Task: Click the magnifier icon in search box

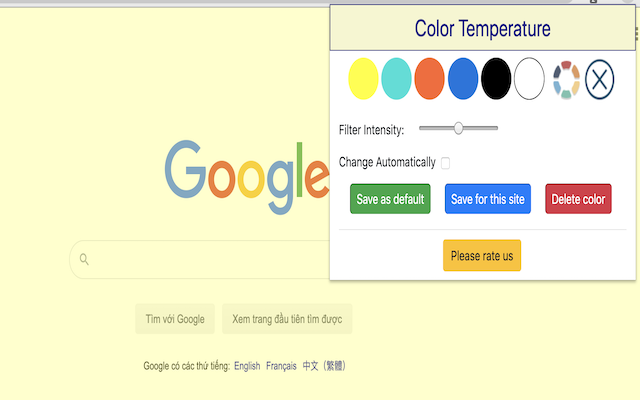Action: pyautogui.click(x=84, y=259)
